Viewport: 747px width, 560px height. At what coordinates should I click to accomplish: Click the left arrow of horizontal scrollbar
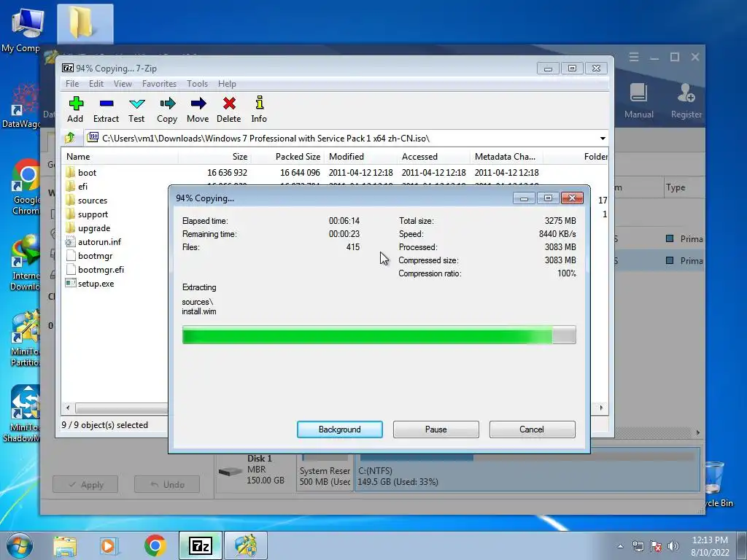coord(68,408)
